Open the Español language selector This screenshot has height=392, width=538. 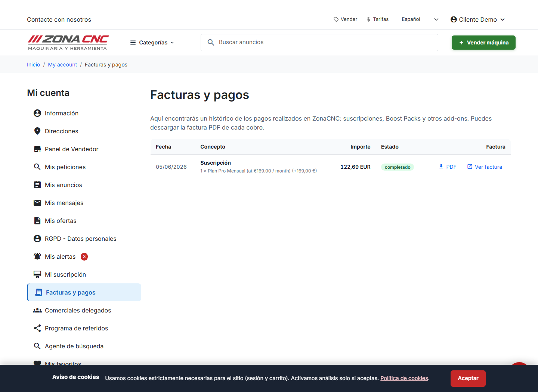[x=420, y=19]
